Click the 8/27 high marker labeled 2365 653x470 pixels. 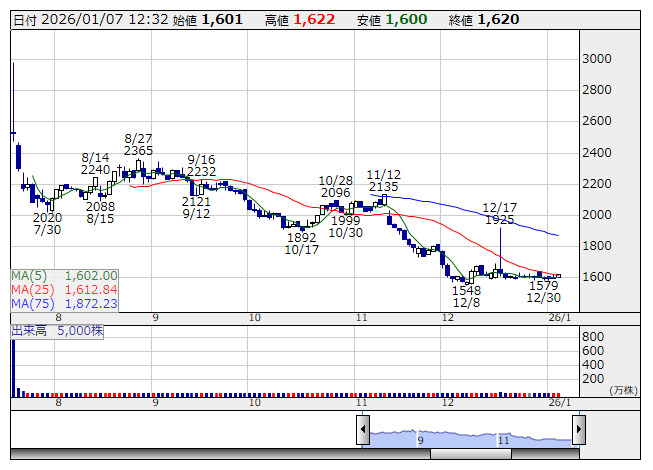[x=138, y=151]
